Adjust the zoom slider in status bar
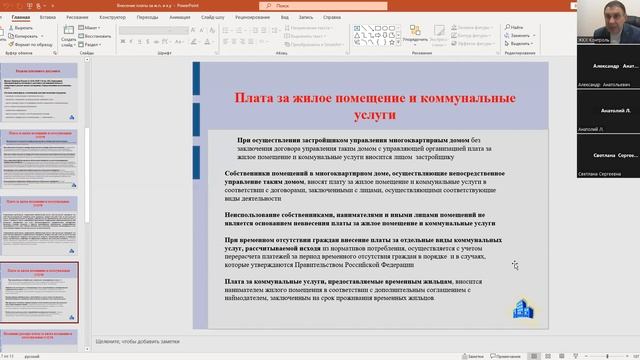640x360 pixels. tap(607, 356)
